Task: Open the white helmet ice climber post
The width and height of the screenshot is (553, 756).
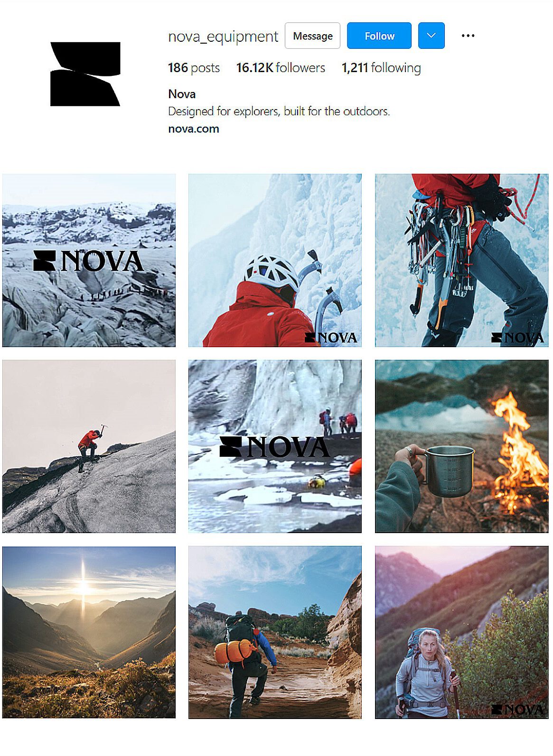Action: point(275,260)
